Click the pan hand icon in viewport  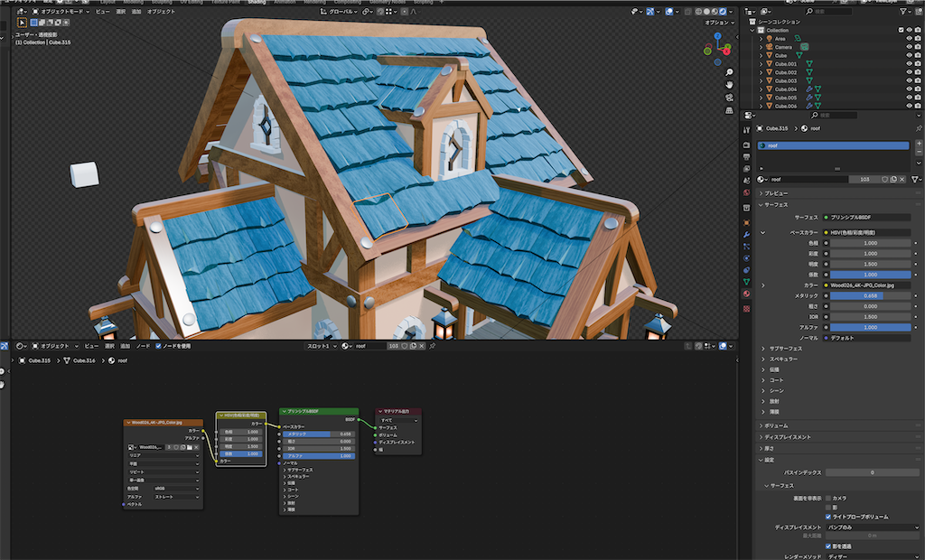(x=729, y=85)
